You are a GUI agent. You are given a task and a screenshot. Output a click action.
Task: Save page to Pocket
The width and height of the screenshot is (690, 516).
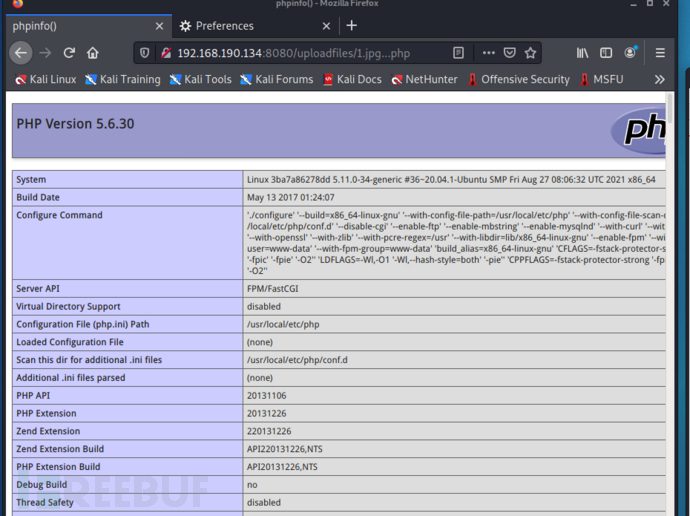coord(510,53)
